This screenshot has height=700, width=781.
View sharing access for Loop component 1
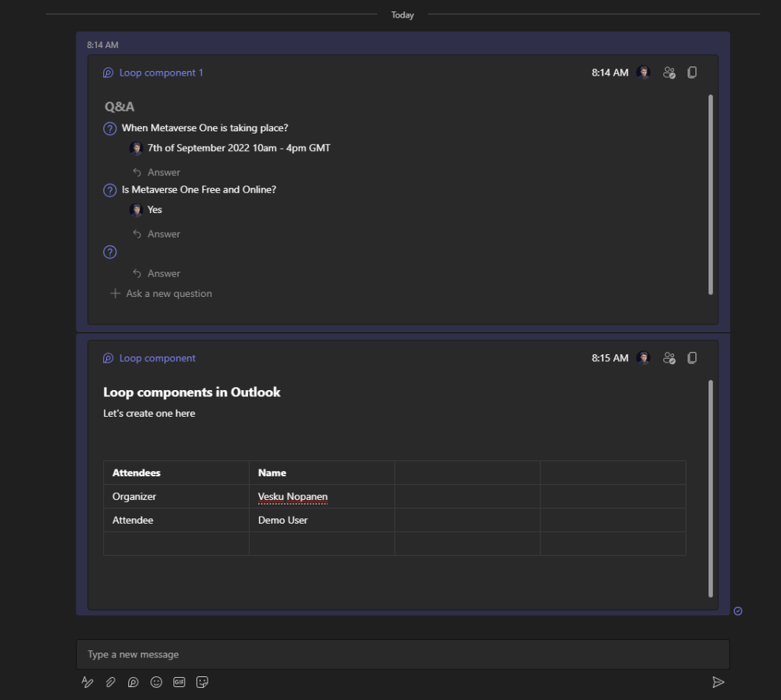pos(670,73)
